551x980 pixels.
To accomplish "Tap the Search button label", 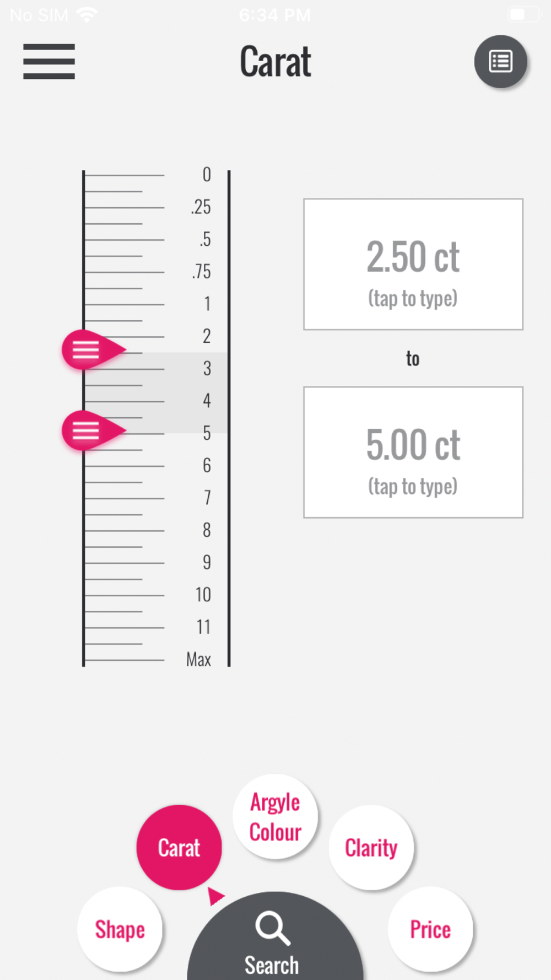I will (x=272, y=965).
